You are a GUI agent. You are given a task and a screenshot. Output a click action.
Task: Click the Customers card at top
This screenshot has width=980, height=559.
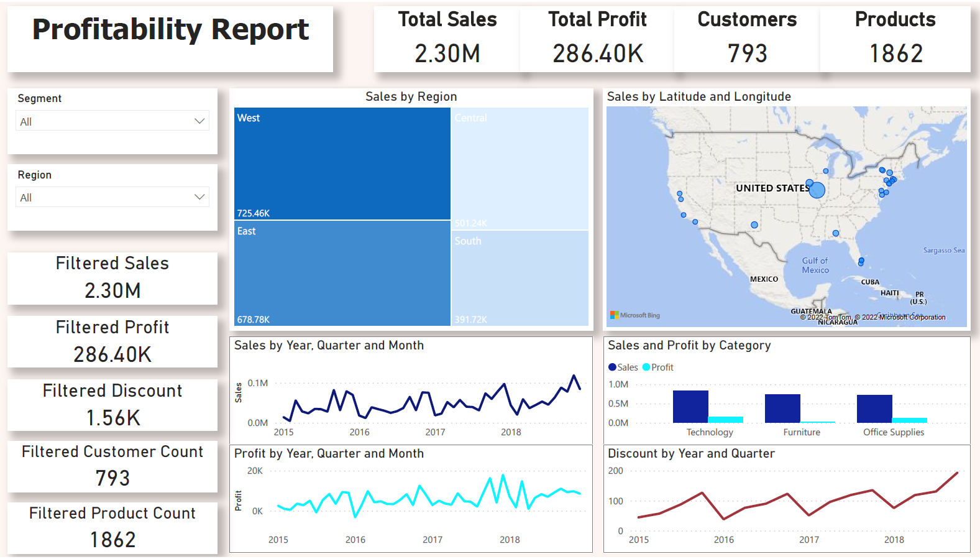pyautogui.click(x=747, y=39)
